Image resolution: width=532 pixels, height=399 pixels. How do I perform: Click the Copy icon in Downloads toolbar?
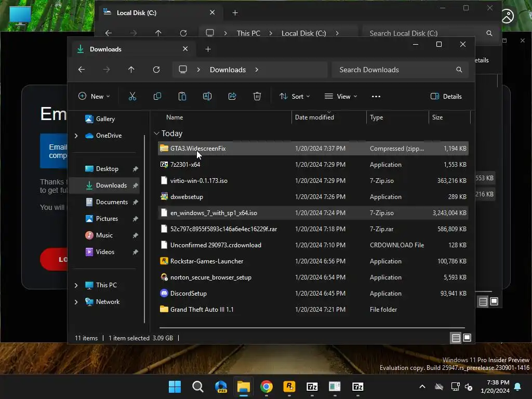157,96
